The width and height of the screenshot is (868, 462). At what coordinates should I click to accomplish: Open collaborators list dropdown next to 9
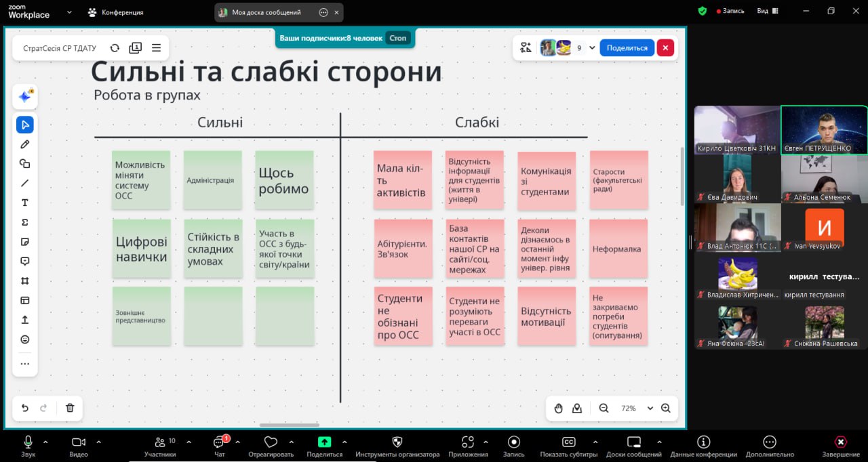click(592, 48)
